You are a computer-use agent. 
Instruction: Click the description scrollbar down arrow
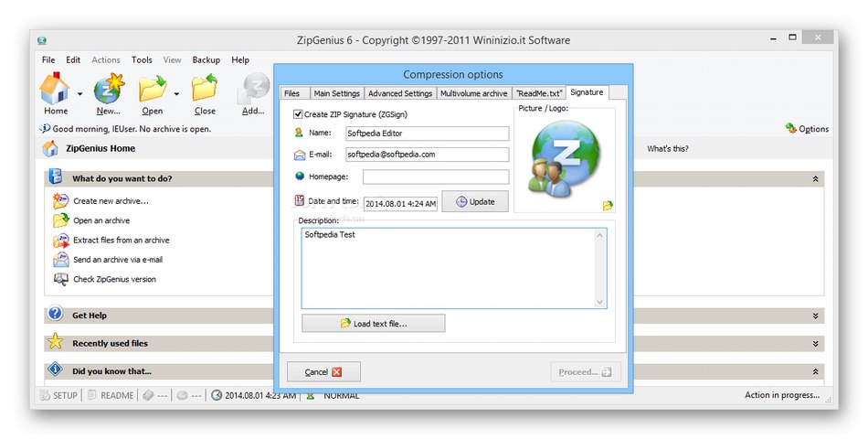(x=600, y=302)
